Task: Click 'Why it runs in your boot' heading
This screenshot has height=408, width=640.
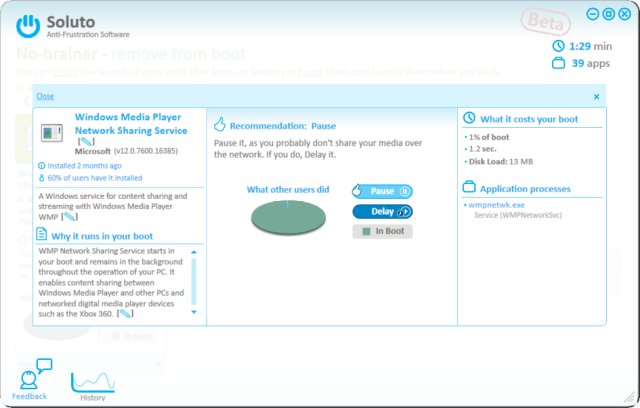Action: point(102,236)
